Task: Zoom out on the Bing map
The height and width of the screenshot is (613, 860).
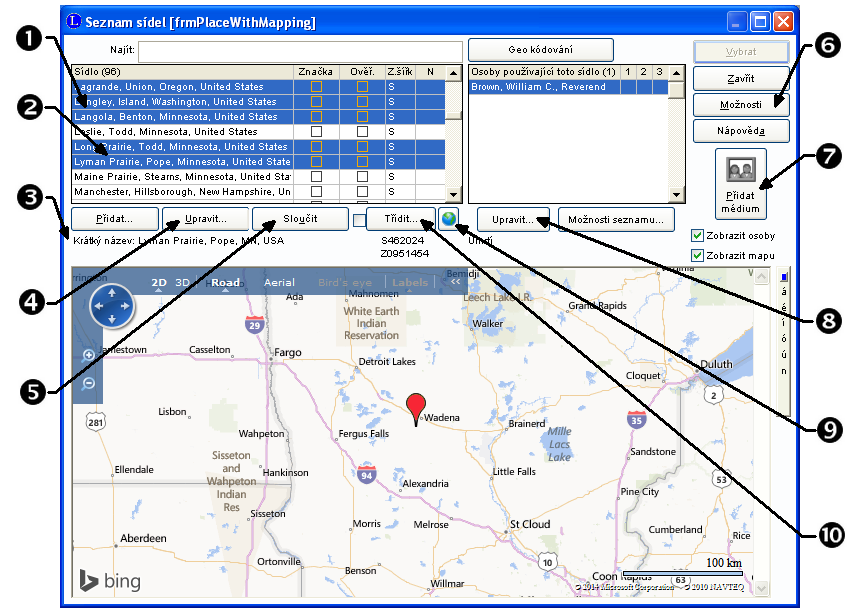Action: tap(89, 382)
